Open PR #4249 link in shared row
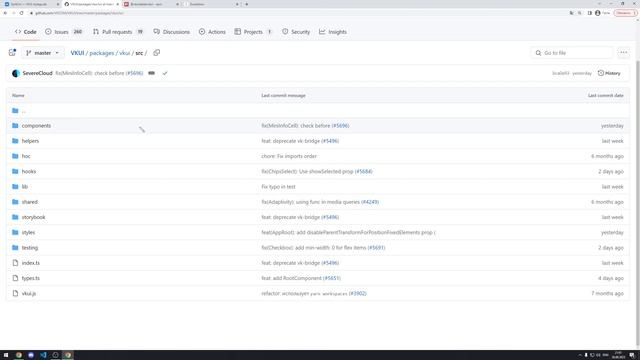The width and height of the screenshot is (640, 360). pos(370,202)
